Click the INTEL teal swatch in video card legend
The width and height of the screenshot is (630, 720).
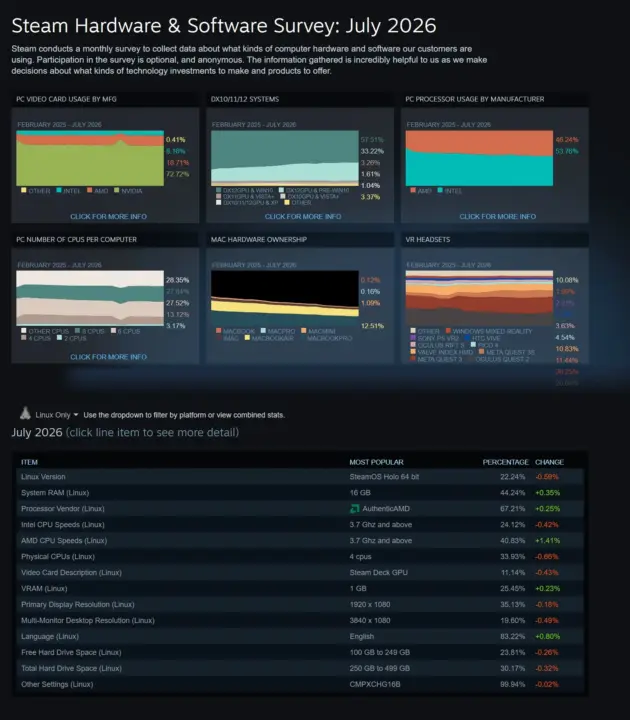[59, 190]
